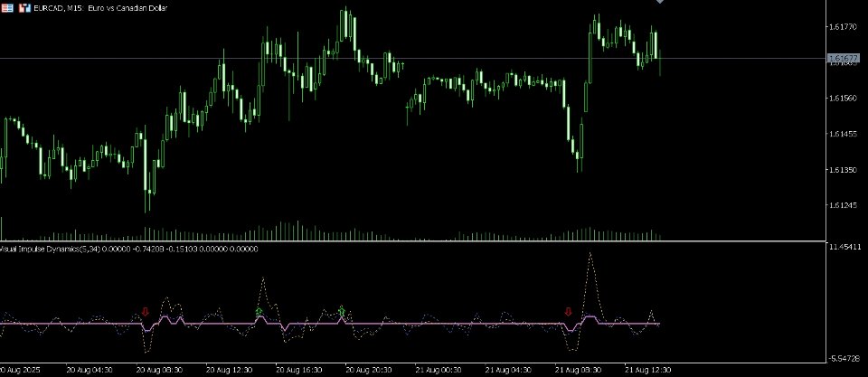Click the 1.61350 price scale value
This screenshot has height=377, width=868.
tap(843, 169)
